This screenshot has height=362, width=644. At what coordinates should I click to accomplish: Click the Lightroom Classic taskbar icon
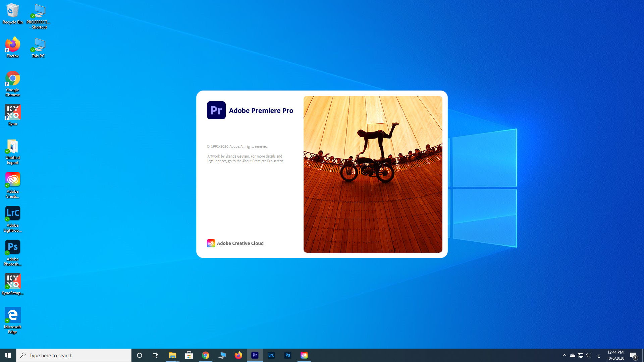point(271,355)
